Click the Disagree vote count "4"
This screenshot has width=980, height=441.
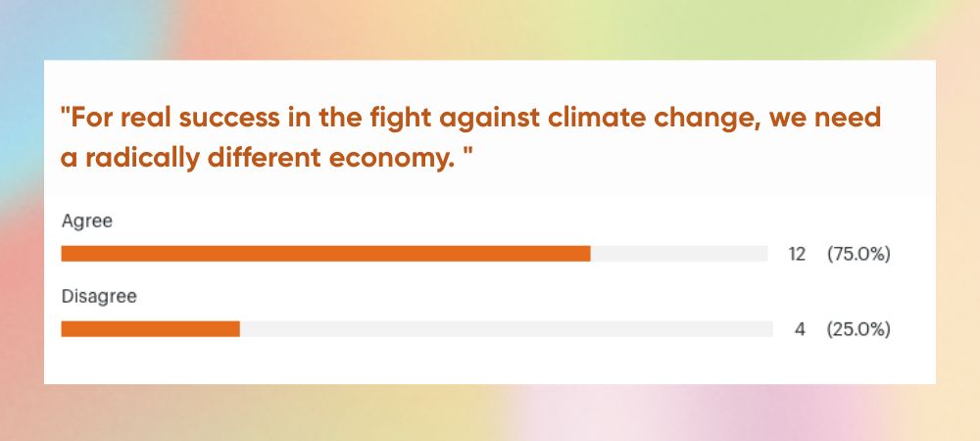tap(800, 330)
